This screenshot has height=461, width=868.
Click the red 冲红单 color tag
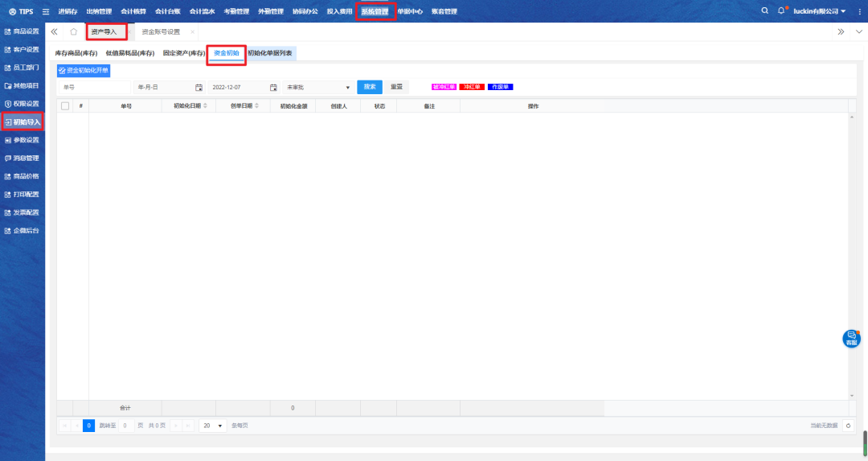click(472, 87)
